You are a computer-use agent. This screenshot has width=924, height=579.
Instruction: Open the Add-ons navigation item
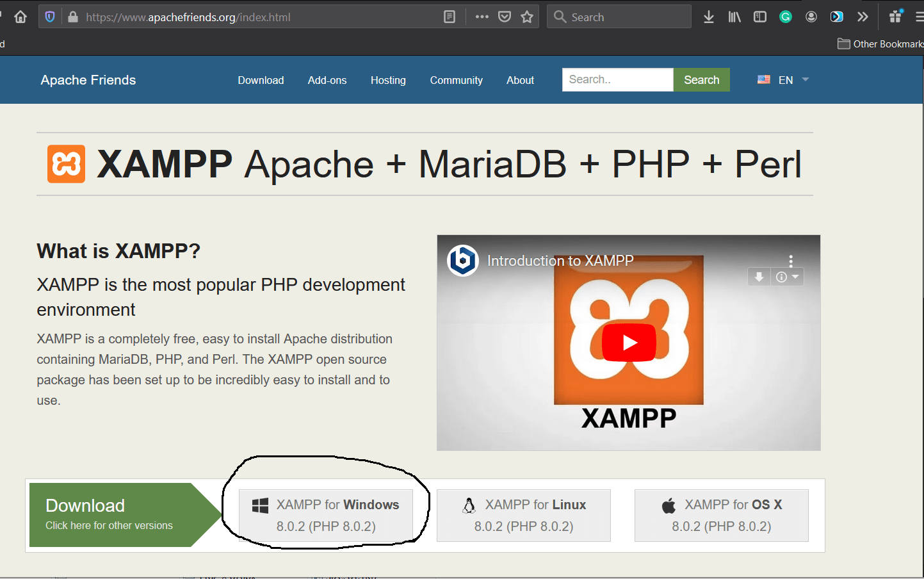tap(327, 80)
